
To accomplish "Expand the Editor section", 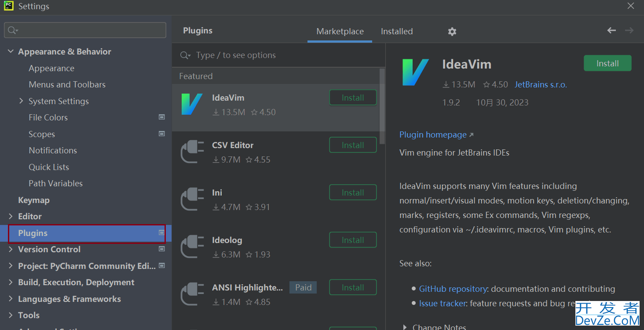I will 11,216.
